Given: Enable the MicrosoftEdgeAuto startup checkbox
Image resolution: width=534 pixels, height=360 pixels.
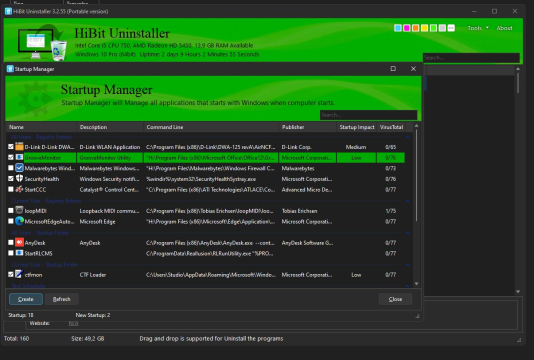Looking at the screenshot, I should [x=11, y=221].
